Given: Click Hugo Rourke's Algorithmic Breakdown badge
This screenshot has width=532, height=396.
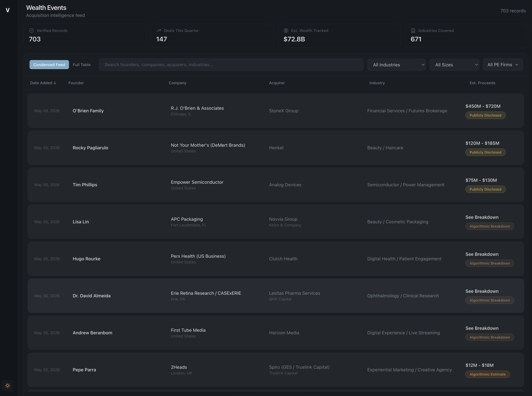Looking at the screenshot, I should [x=490, y=263].
